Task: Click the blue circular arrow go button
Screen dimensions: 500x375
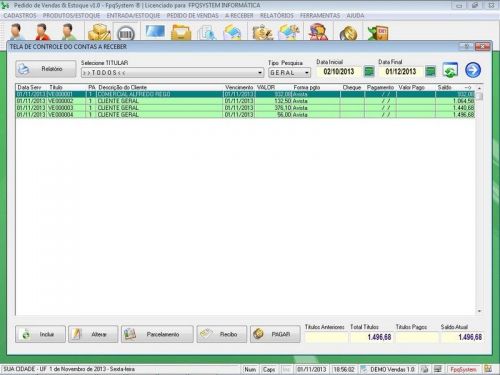Action: pyautogui.click(x=473, y=70)
